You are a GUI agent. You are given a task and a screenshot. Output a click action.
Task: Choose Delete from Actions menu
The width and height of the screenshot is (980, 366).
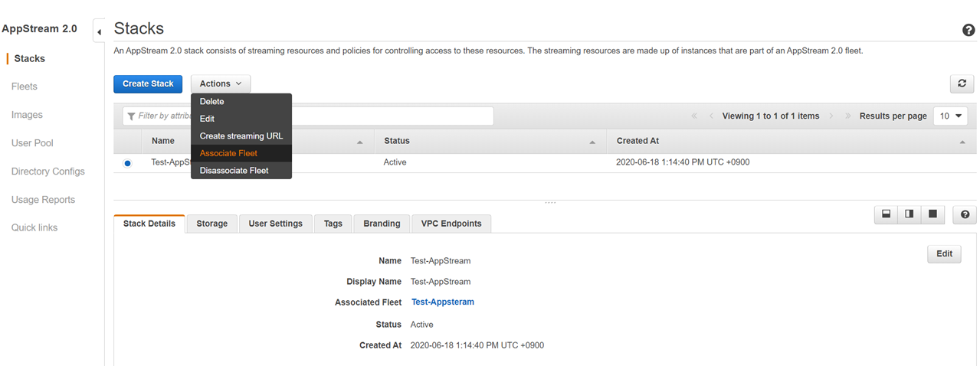point(241,102)
